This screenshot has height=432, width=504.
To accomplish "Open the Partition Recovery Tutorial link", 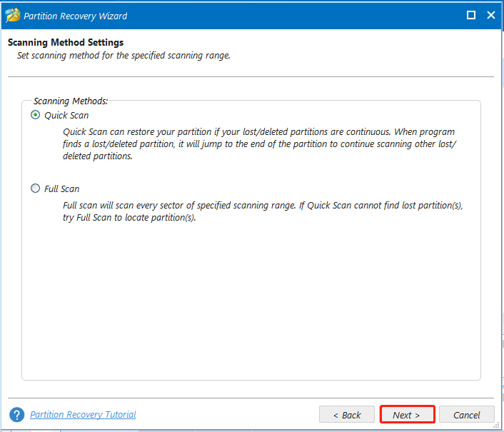I will [x=83, y=415].
